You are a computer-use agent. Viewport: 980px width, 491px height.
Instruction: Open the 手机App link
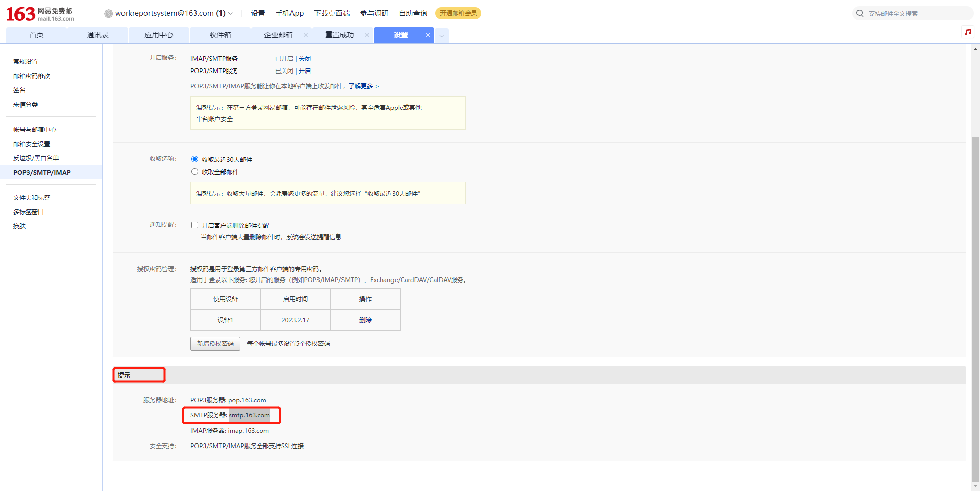click(289, 13)
